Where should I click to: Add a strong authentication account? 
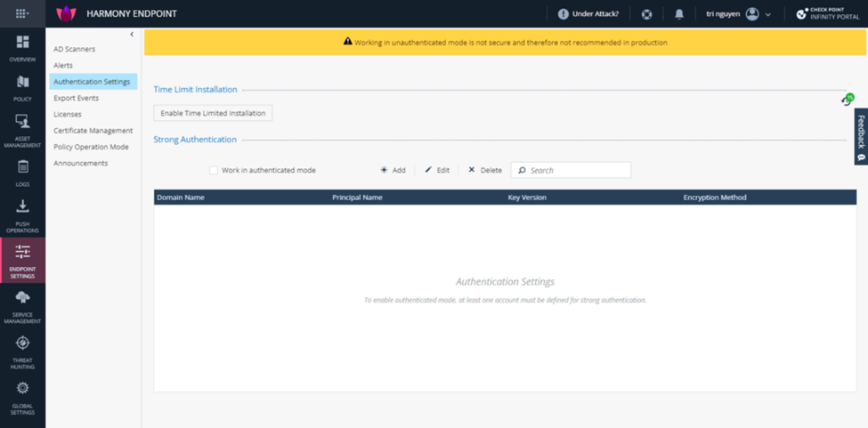click(393, 170)
